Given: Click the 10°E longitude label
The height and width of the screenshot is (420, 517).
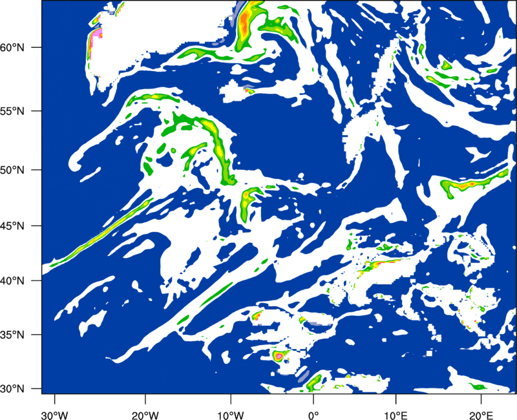Looking at the screenshot, I should 396,415.
